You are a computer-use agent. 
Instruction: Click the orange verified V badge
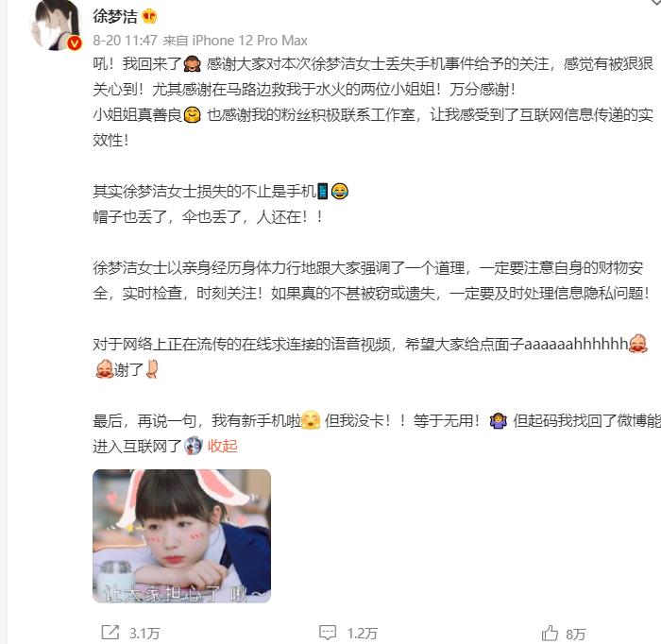pyautogui.click(x=75, y=43)
